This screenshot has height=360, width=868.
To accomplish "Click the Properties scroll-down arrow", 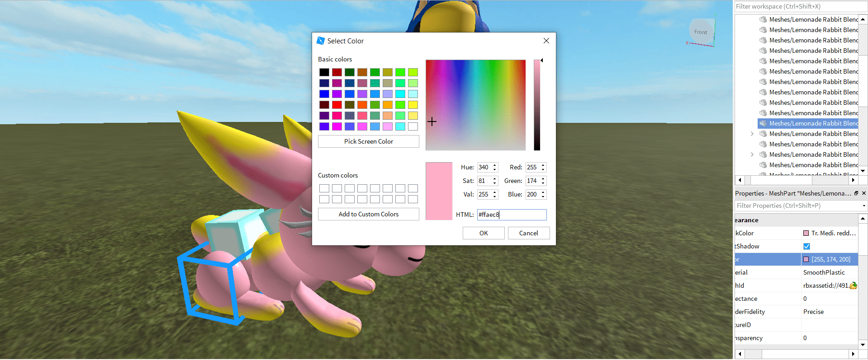I will point(863,345).
